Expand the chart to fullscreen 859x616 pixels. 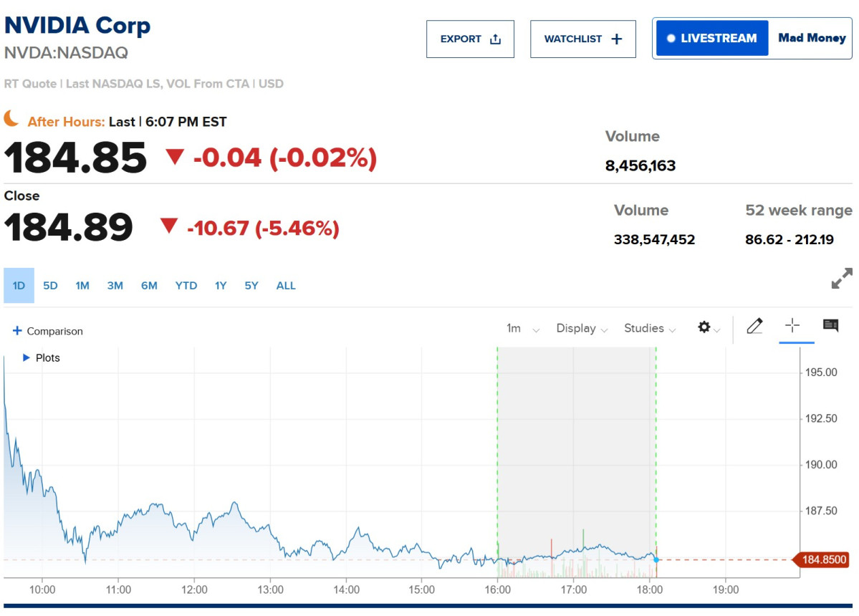coord(842,278)
